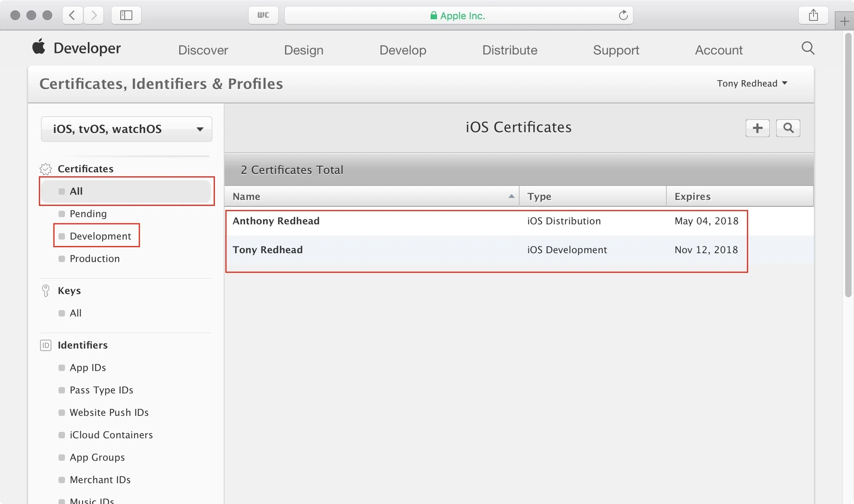Click the page reload icon
Screen dimensions: 854x504
[x=623, y=16]
